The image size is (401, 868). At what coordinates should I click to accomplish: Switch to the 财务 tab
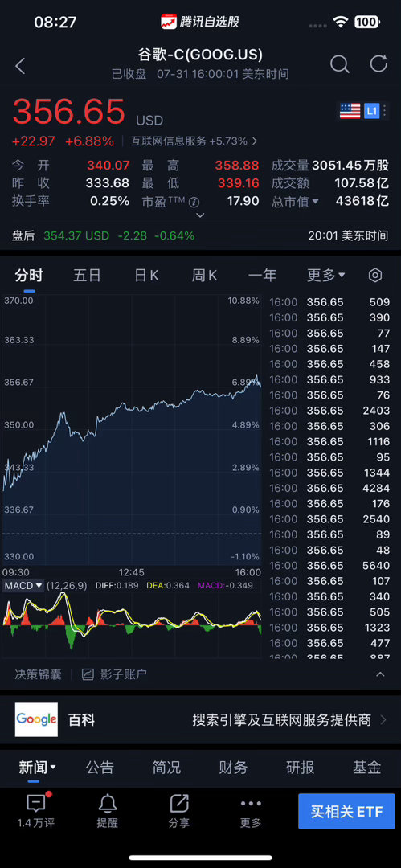tap(233, 768)
